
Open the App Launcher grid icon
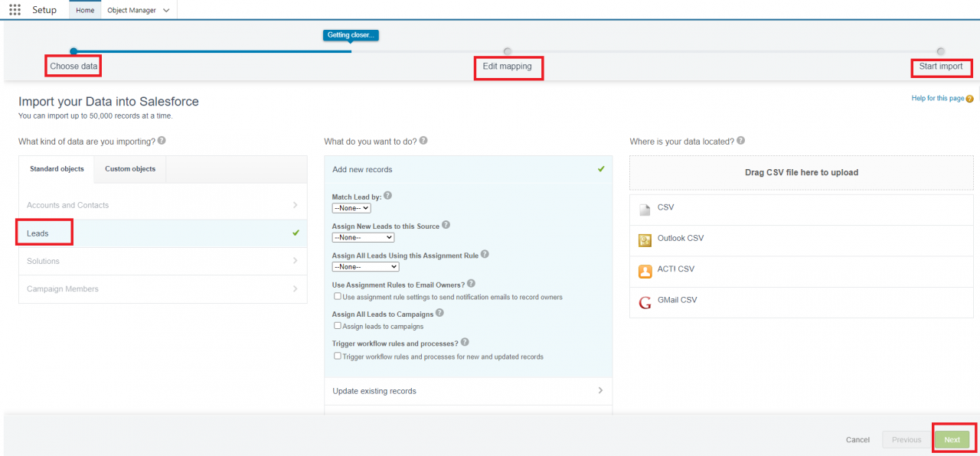click(x=15, y=10)
